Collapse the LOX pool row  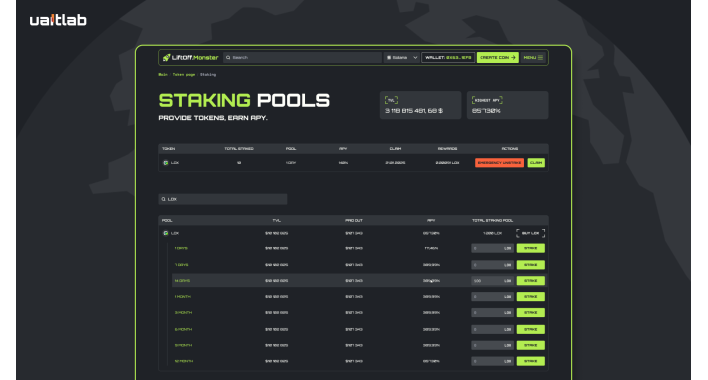(x=353, y=233)
